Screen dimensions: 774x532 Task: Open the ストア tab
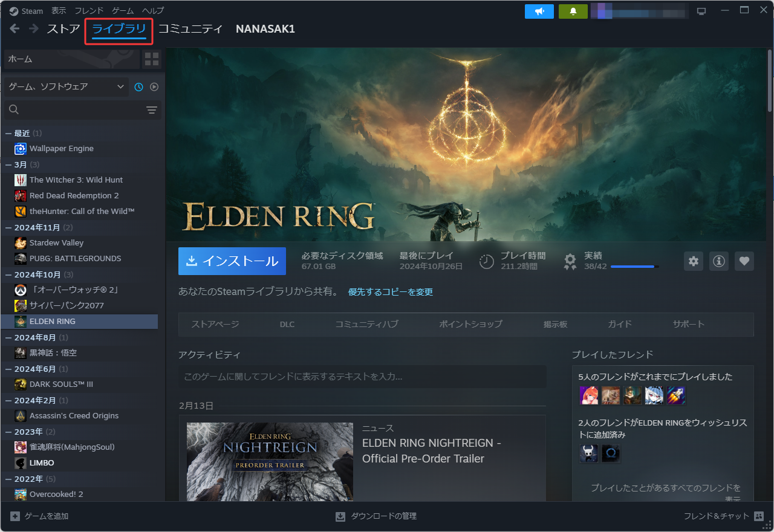click(63, 29)
